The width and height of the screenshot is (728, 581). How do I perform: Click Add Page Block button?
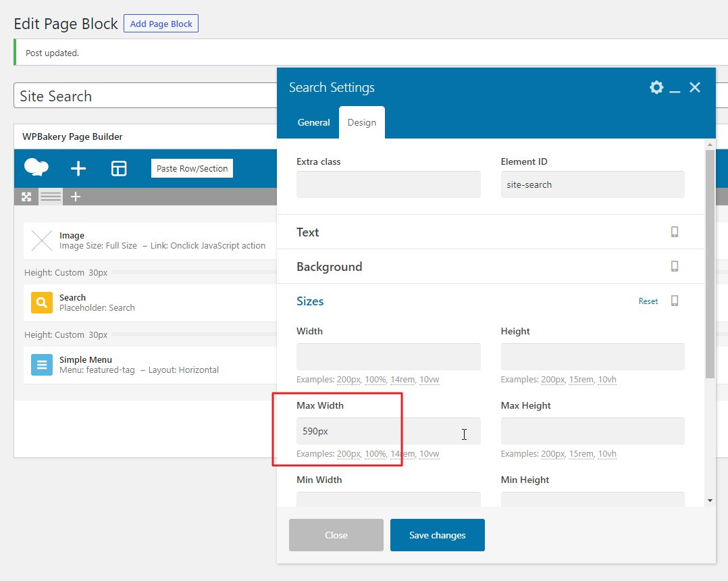161,24
